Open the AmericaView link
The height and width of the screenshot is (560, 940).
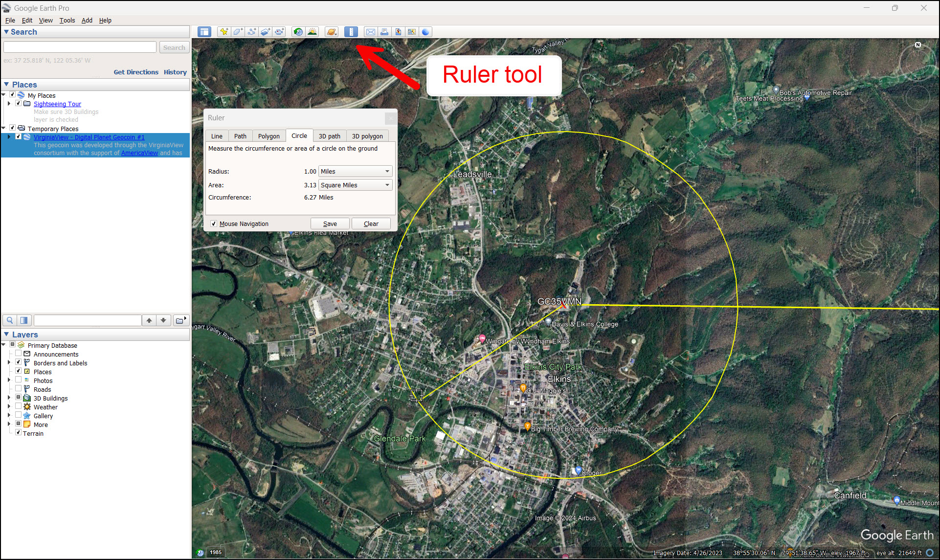139,153
